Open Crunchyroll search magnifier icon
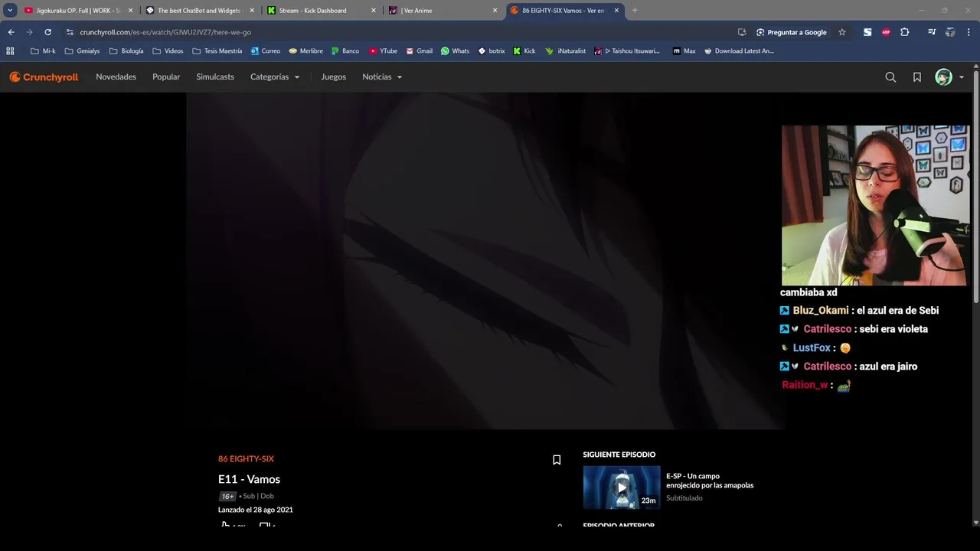This screenshot has width=980, height=551. [x=890, y=77]
